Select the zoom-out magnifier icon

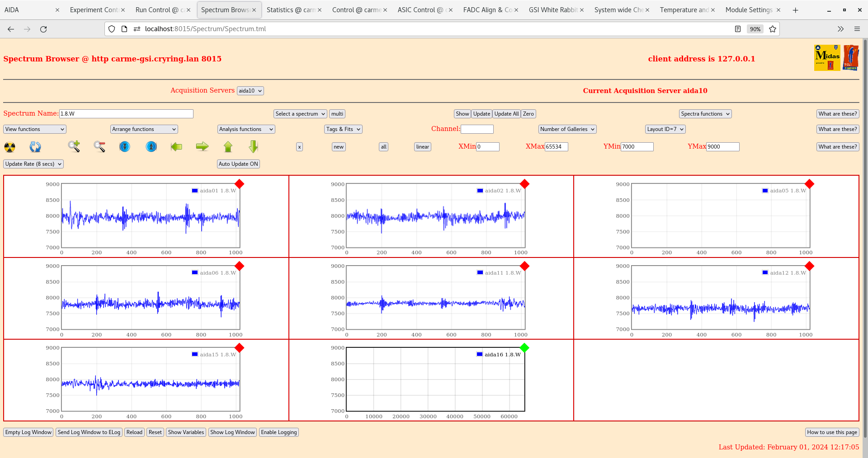coord(99,147)
